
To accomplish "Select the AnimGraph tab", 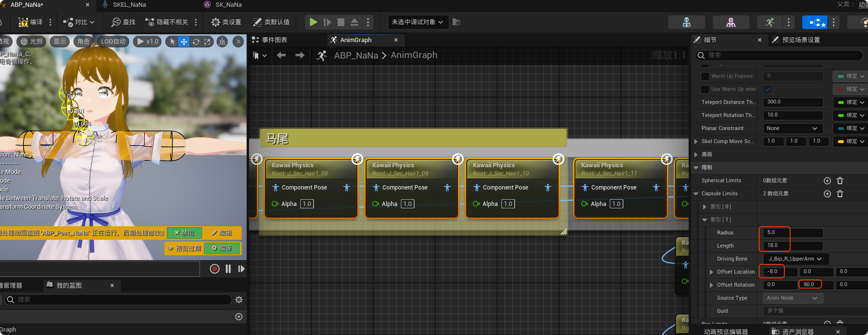I will tap(356, 40).
